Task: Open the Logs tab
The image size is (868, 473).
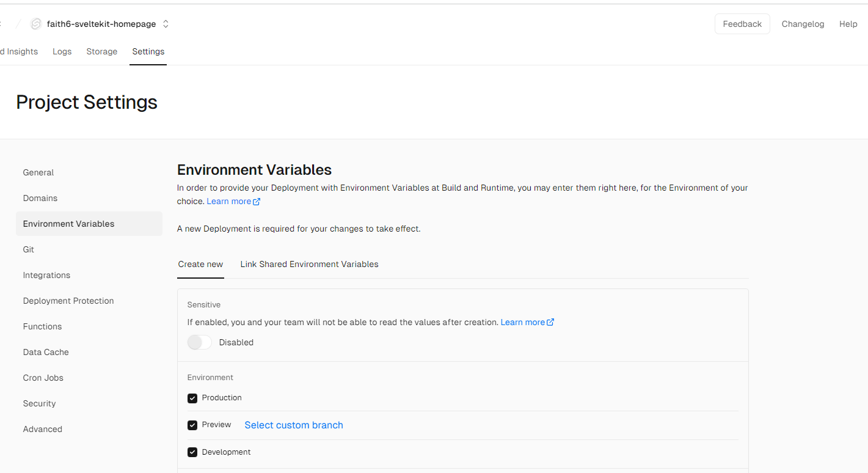Action: 62,51
